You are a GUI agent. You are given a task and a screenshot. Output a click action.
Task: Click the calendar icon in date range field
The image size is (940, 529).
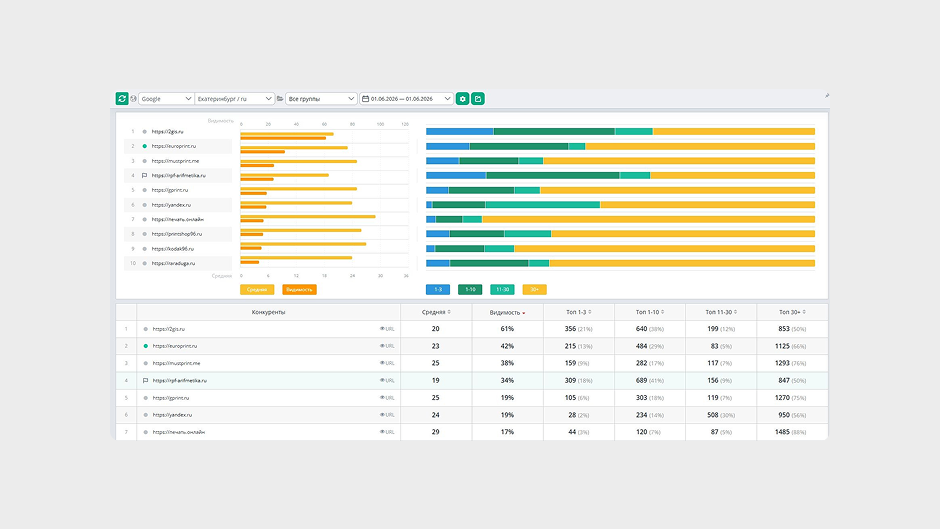point(365,98)
